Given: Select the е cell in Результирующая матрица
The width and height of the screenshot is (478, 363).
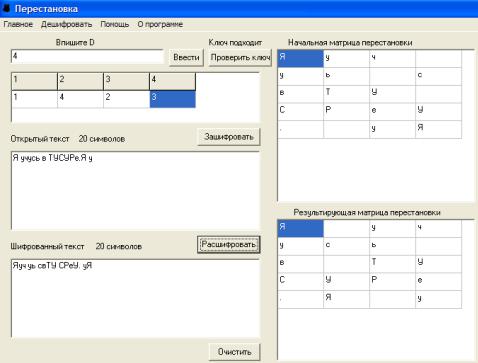Looking at the screenshot, I should (x=438, y=282).
